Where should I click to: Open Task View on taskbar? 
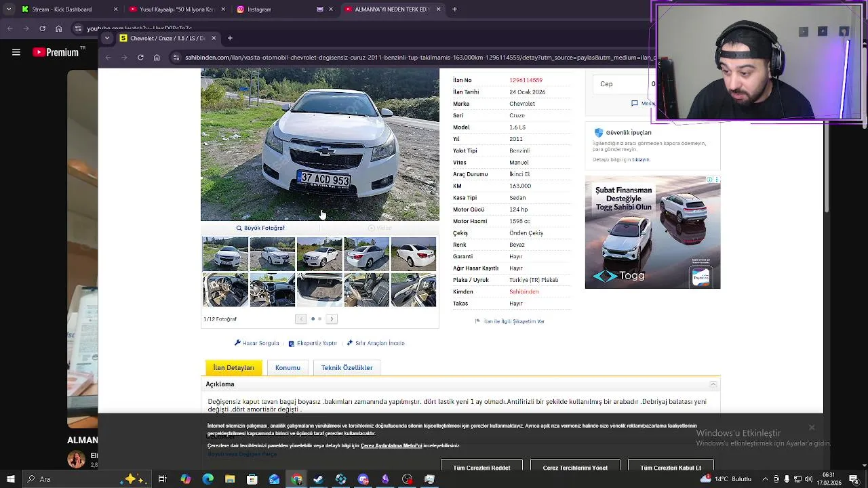click(x=163, y=479)
